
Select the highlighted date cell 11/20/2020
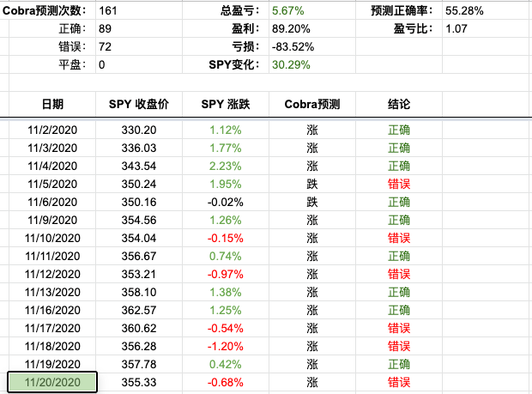(52, 382)
